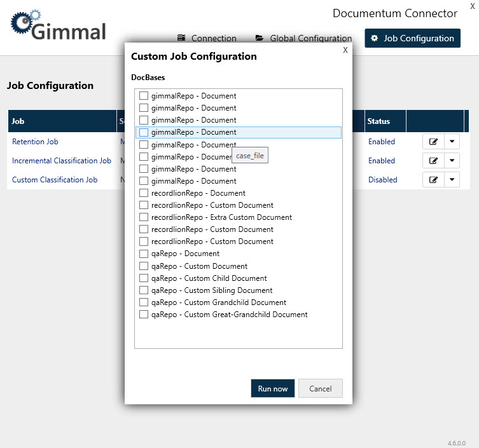Click edit icon for Retention Job
Viewport: 479px width, 448px height.
[x=433, y=142]
